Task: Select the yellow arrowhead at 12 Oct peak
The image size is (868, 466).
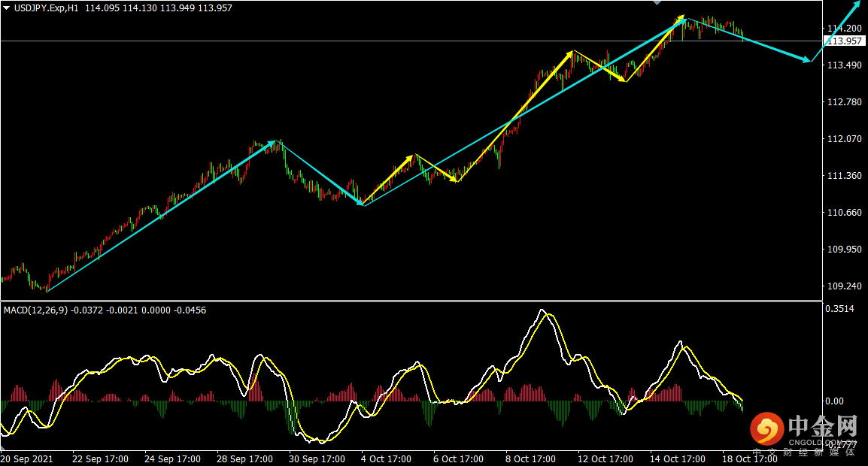Action: [572, 51]
